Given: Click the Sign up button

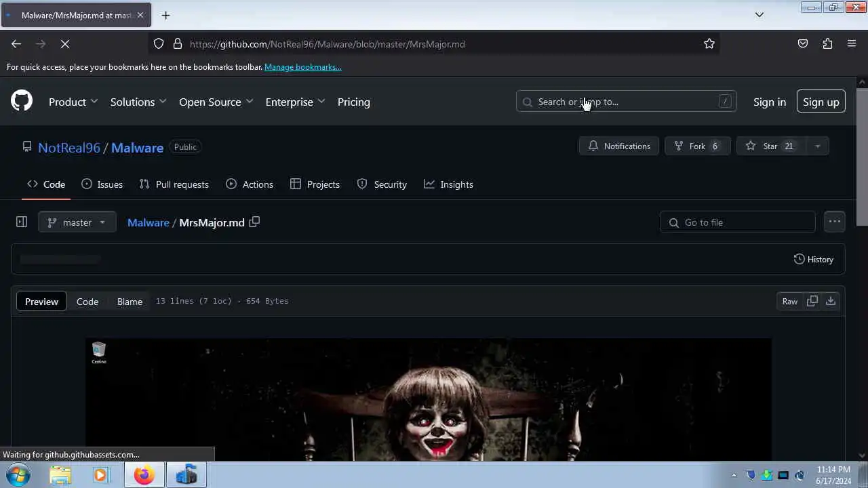Looking at the screenshot, I should click(821, 102).
